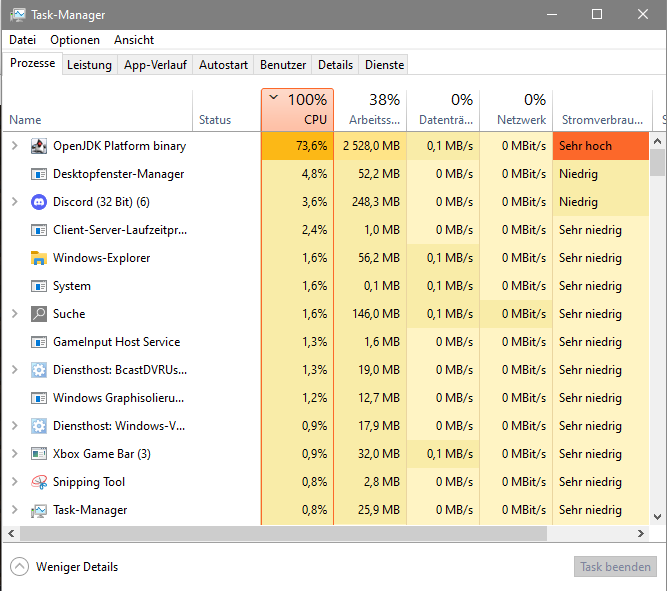Click the 25,9 MB Task-Manager memory value
This screenshot has height=591, width=667.
point(379,510)
